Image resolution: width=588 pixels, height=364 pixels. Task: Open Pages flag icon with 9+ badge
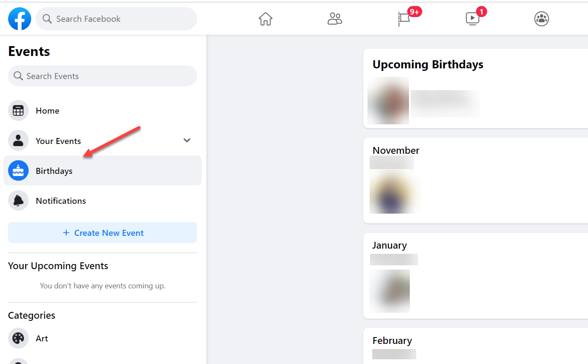(404, 19)
